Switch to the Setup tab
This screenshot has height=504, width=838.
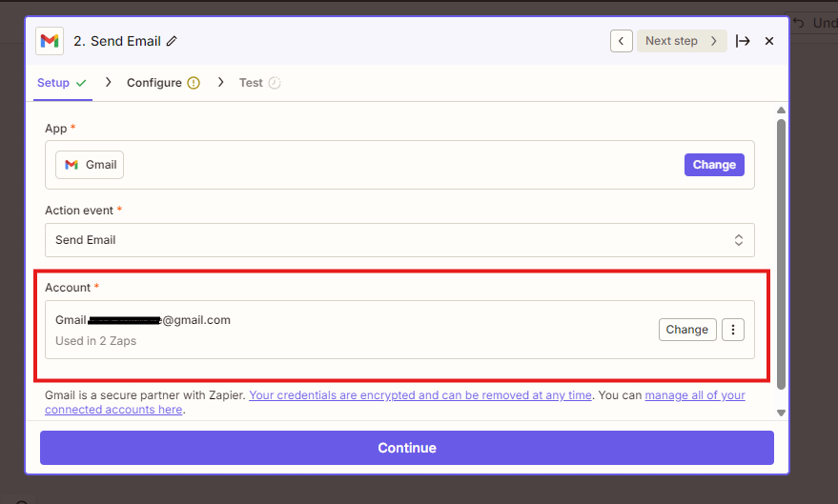click(x=61, y=83)
